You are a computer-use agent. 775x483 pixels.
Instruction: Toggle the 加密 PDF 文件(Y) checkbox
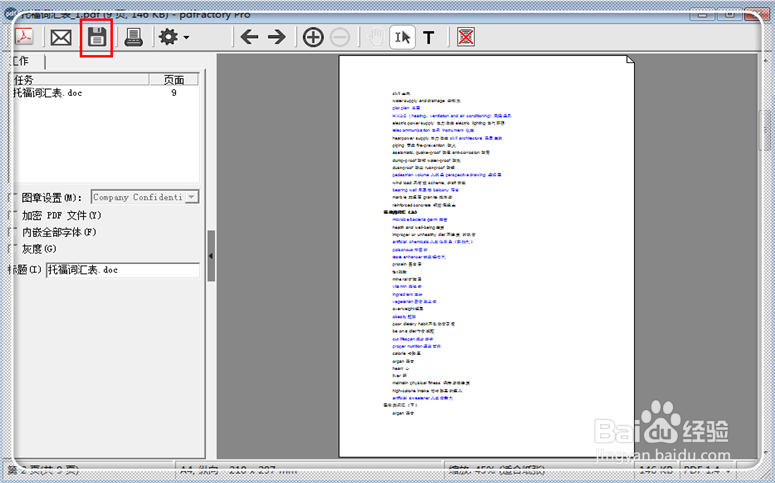(x=14, y=216)
